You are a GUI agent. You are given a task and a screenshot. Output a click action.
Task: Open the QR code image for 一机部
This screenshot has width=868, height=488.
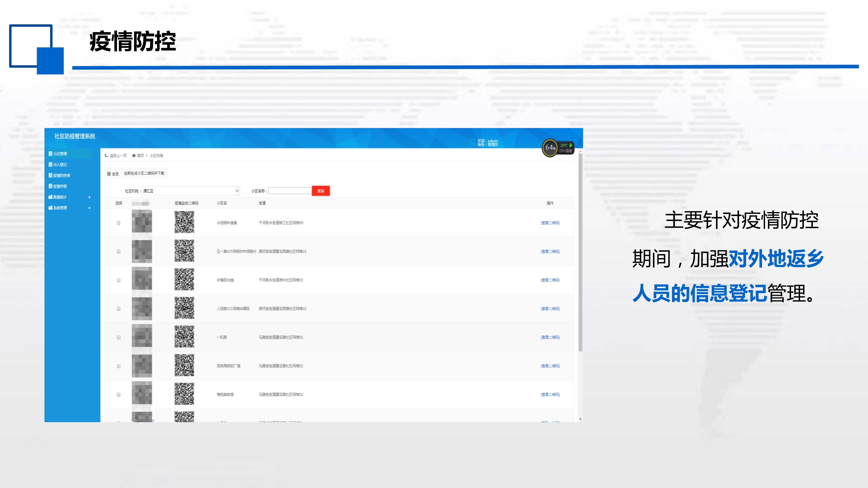(184, 337)
